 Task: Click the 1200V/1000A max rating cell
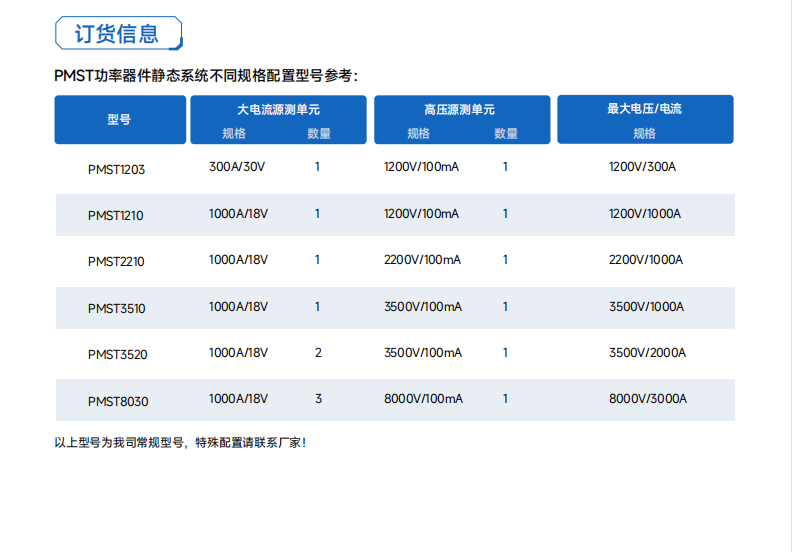tap(645, 214)
